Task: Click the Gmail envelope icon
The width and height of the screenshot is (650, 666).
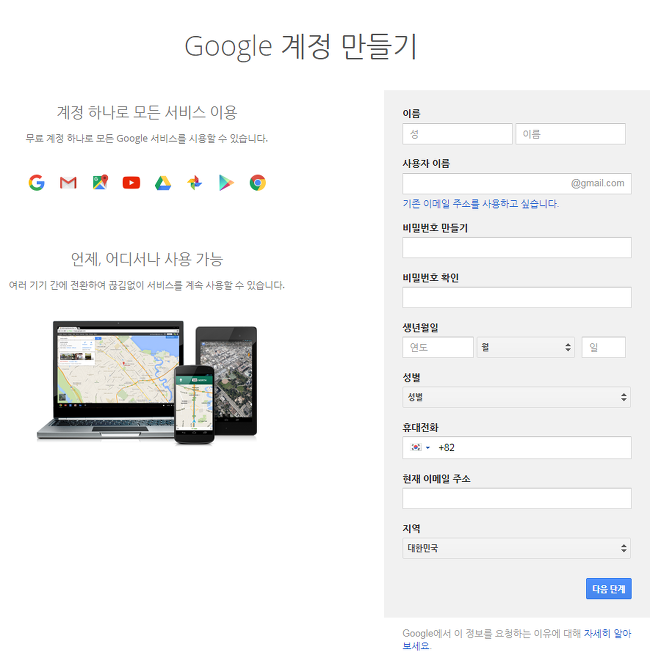Action: (x=68, y=183)
